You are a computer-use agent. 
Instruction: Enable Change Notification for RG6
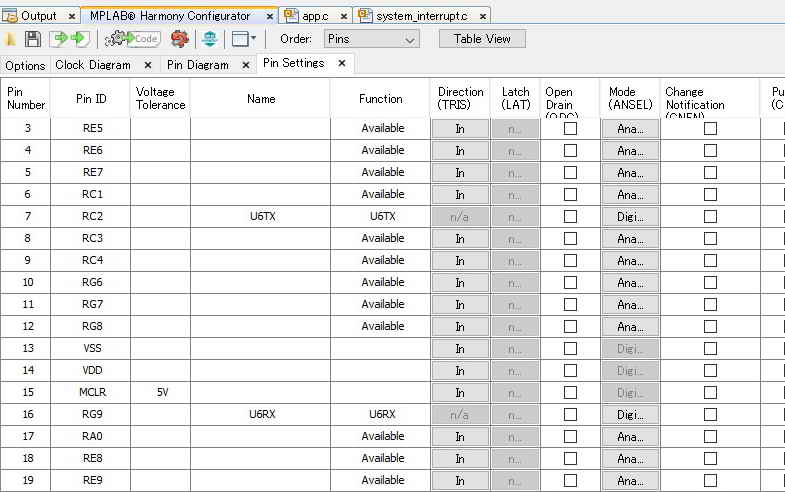pos(710,283)
